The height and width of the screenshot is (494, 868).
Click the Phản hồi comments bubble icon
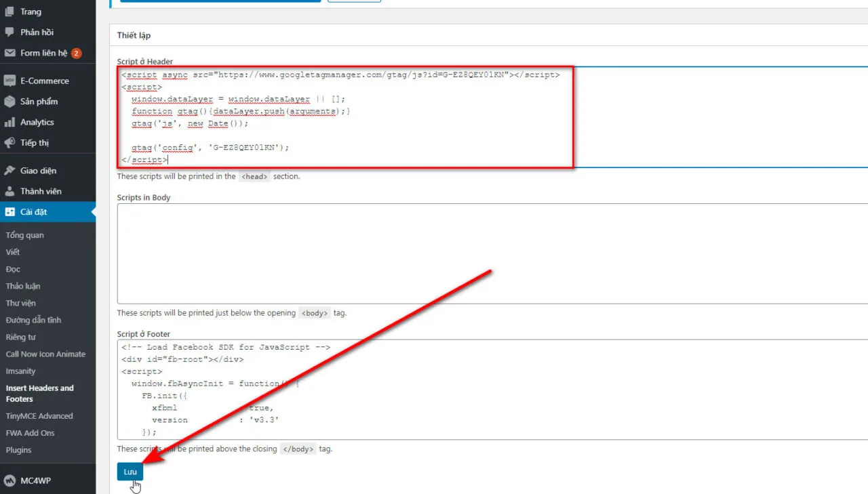pos(9,32)
